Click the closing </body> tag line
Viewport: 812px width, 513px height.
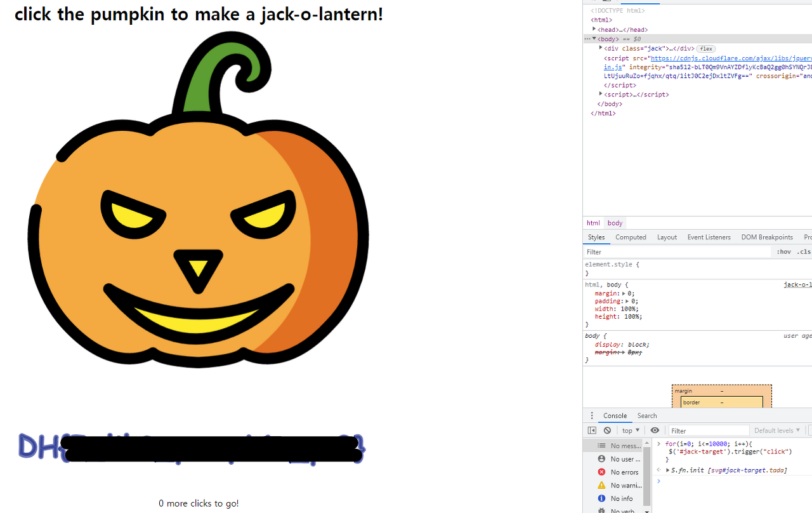(x=610, y=104)
